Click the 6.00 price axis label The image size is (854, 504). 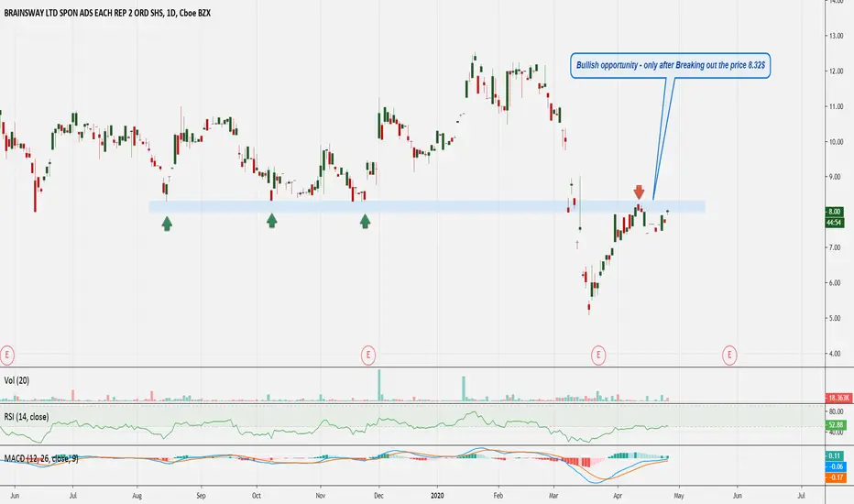pyautogui.click(x=837, y=283)
